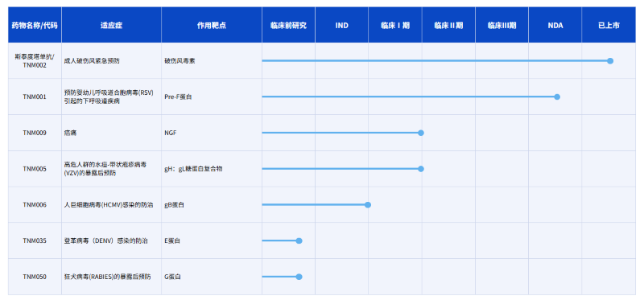Screen dimensions: 644x300
Task: Click the IND column header
Action: [x=341, y=25]
